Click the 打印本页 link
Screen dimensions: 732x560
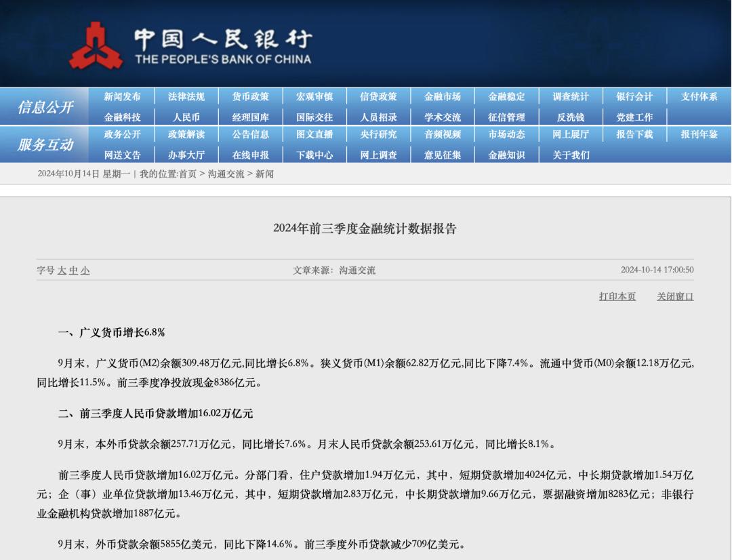coord(617,296)
